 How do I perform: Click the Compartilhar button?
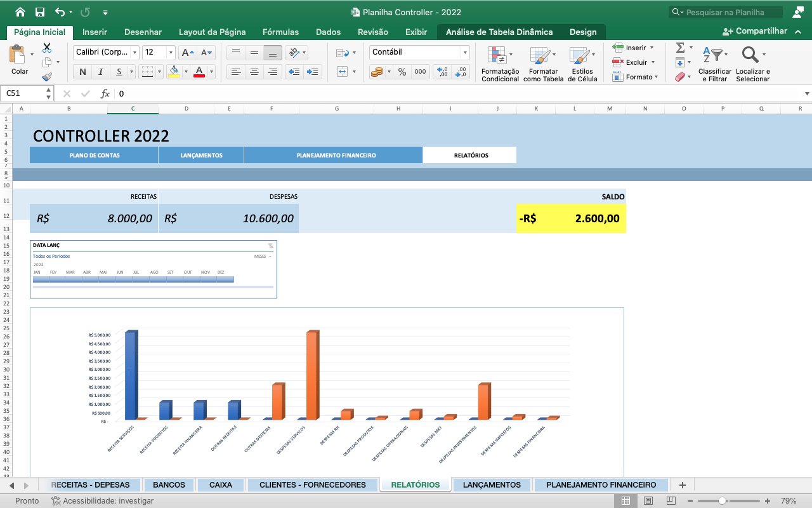755,31
